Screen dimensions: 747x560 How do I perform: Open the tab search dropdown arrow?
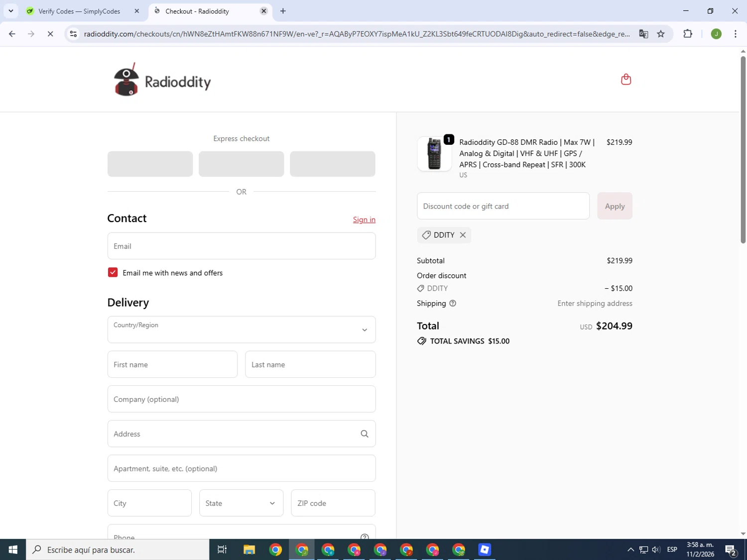[11, 11]
